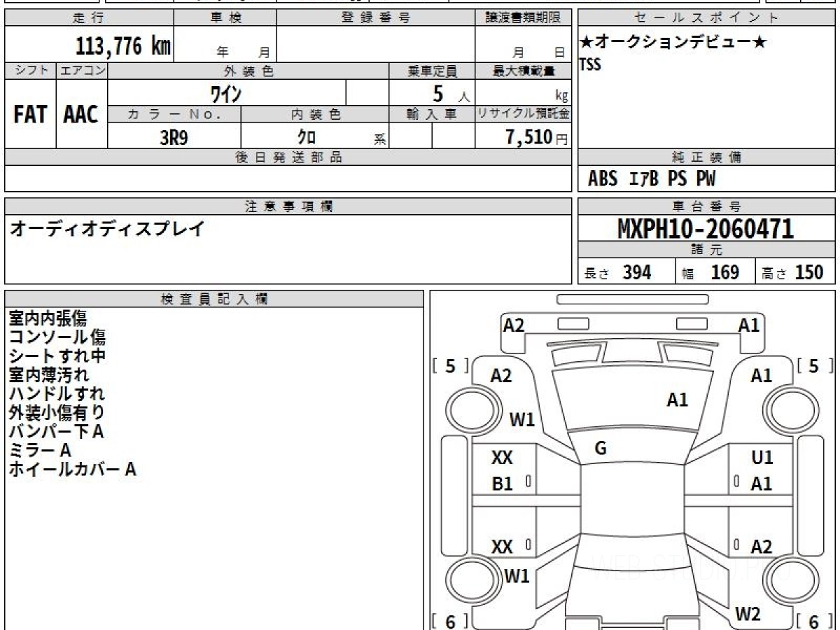
Task: Select the 車台番号 header
Action: 707,206
